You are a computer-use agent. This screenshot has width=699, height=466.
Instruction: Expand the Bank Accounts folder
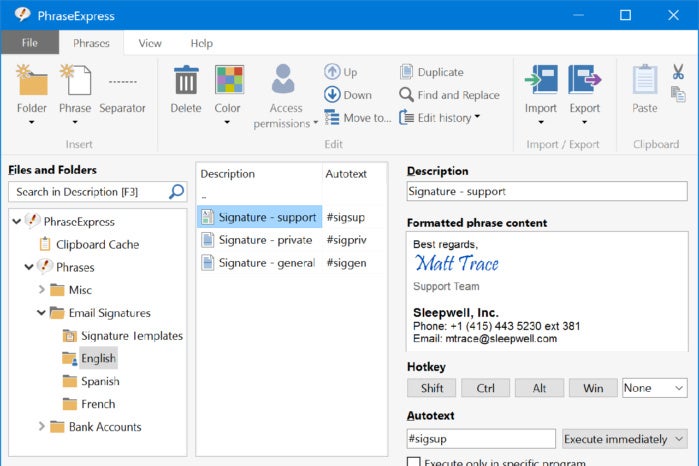tap(41, 426)
